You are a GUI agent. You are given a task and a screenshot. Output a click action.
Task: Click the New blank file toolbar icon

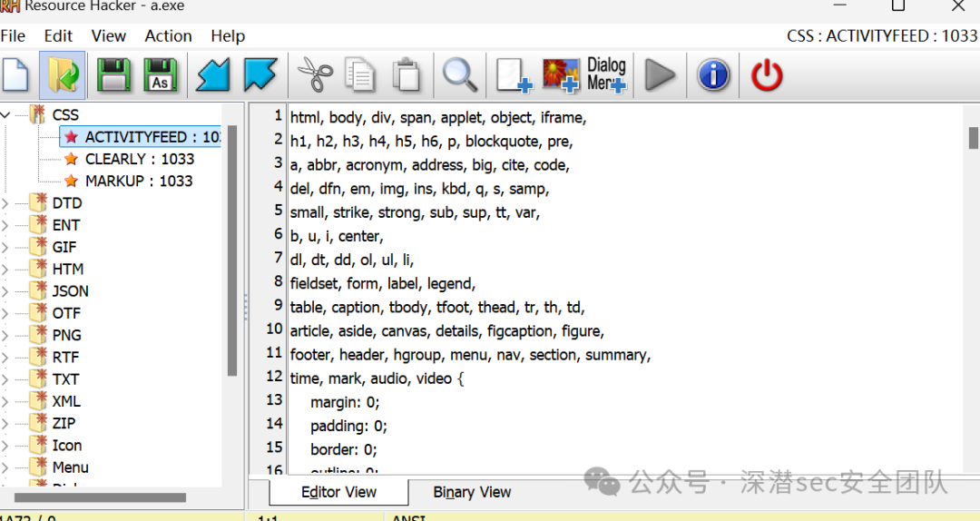pyautogui.click(x=15, y=75)
